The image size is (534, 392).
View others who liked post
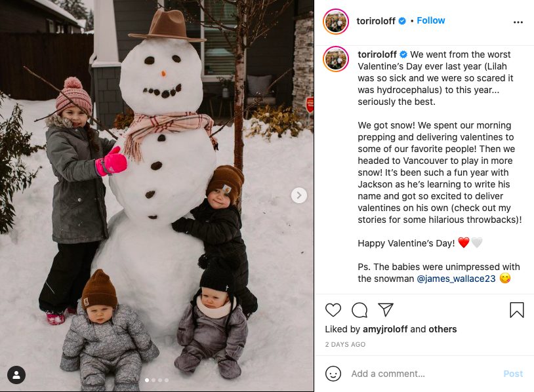pyautogui.click(x=442, y=329)
